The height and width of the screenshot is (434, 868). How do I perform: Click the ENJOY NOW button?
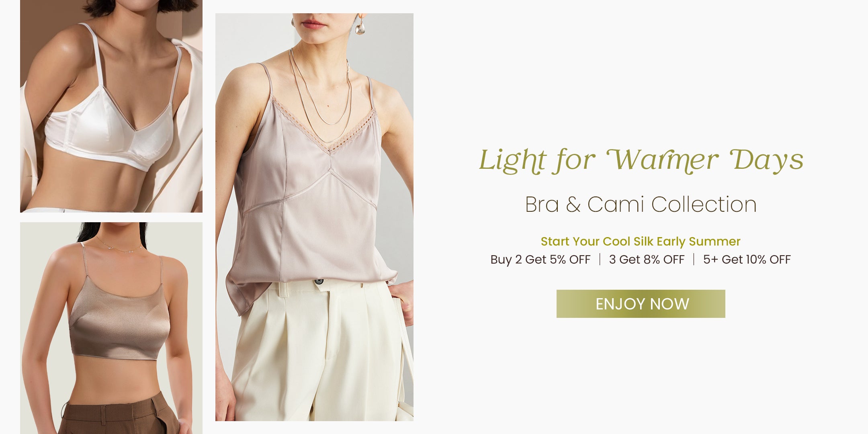coord(641,304)
